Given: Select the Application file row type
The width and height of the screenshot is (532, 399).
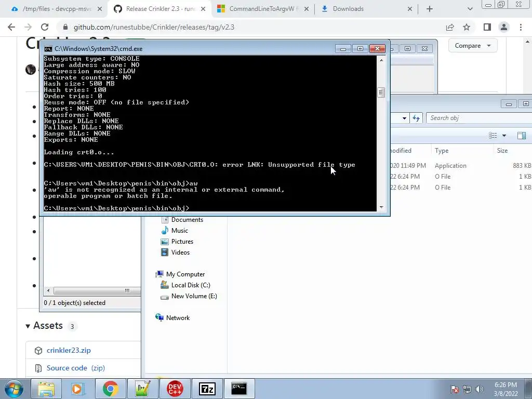Looking at the screenshot, I should click(450, 166).
